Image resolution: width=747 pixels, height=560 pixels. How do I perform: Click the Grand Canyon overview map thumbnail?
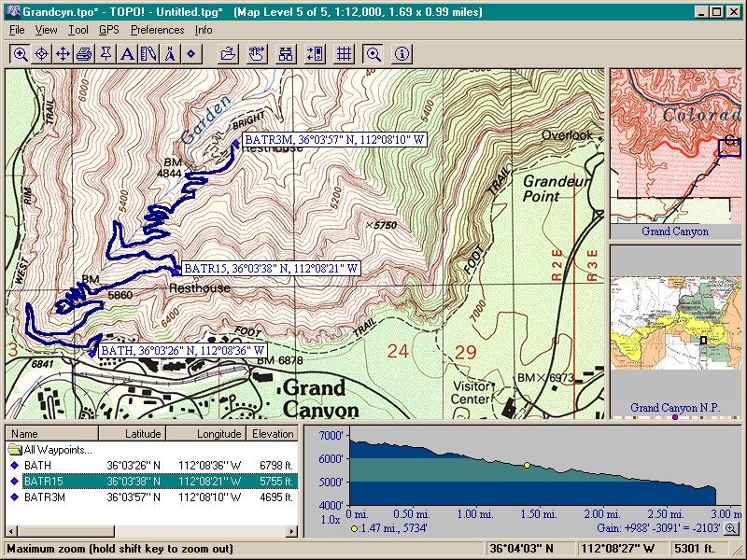point(675,147)
